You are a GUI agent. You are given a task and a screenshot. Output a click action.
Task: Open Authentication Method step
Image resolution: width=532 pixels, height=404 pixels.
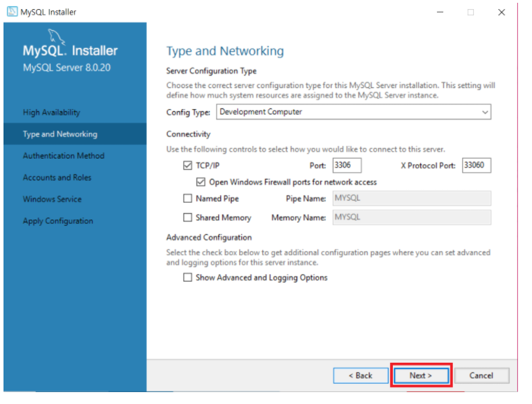[64, 156]
